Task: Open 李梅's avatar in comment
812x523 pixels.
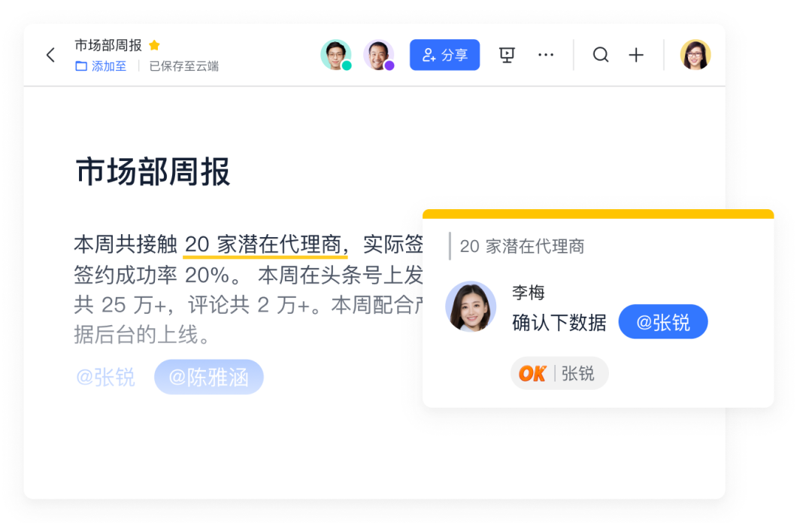Action: [x=470, y=306]
